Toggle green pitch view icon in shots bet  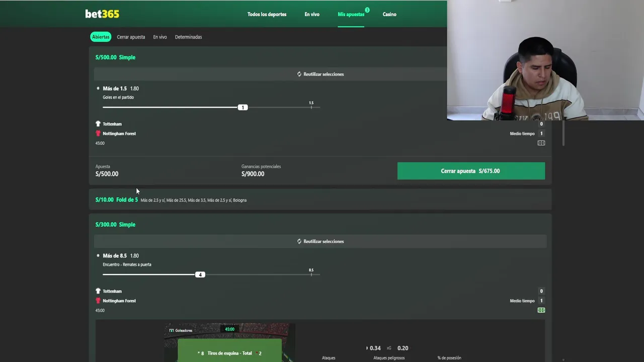(541, 310)
